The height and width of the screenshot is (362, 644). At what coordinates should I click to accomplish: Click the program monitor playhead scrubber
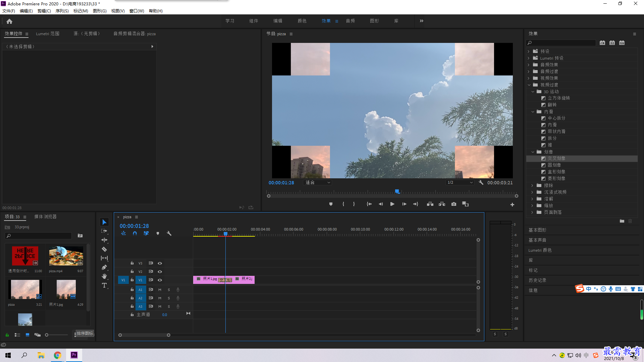[x=397, y=192]
